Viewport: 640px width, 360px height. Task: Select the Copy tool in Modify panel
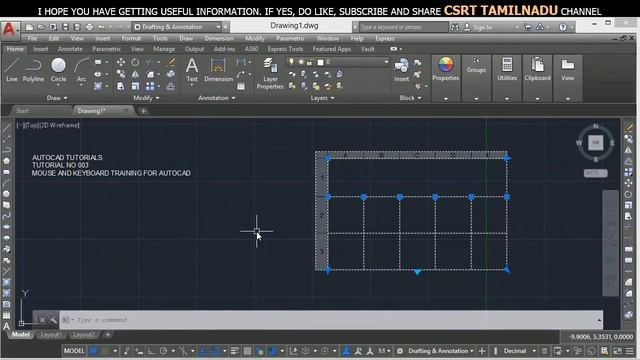[121, 74]
